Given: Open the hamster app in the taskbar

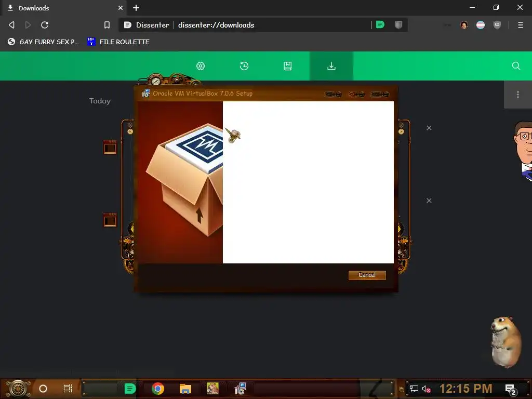Looking at the screenshot, I should click(x=212, y=389).
